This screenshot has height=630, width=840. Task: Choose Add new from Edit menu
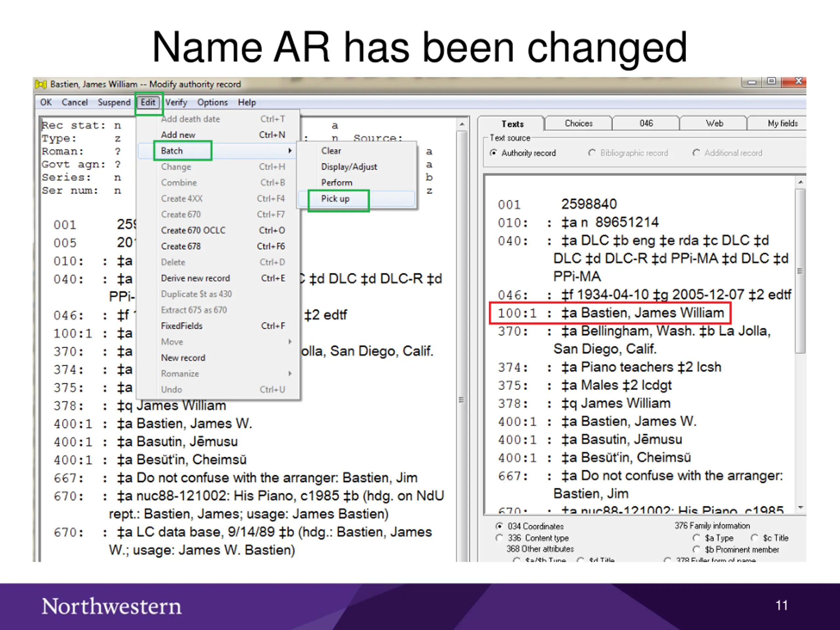pos(219,135)
